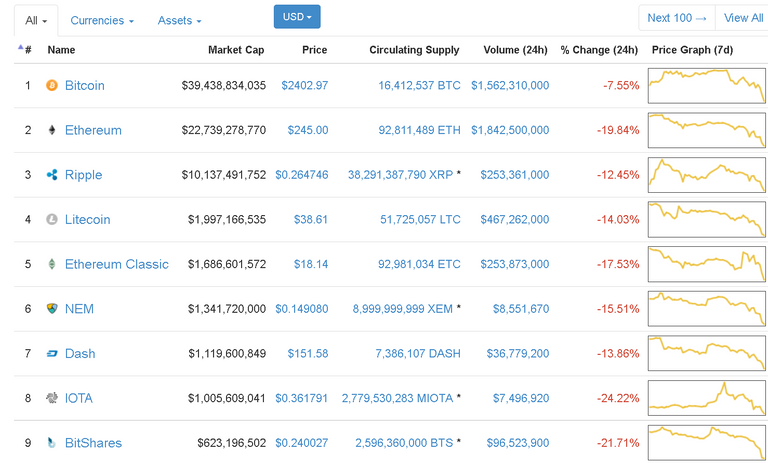Sort by rank number column header
This screenshot has width=768, height=463.
[25, 50]
